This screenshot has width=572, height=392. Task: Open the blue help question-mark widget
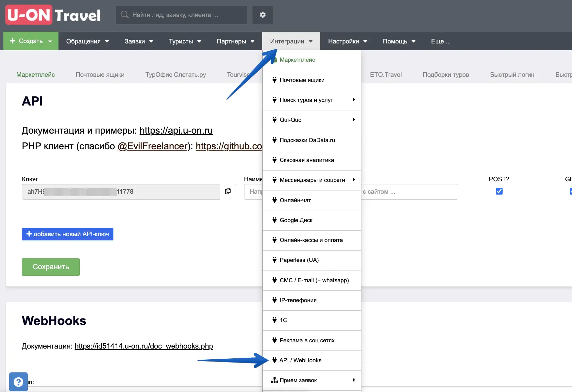tap(18, 382)
